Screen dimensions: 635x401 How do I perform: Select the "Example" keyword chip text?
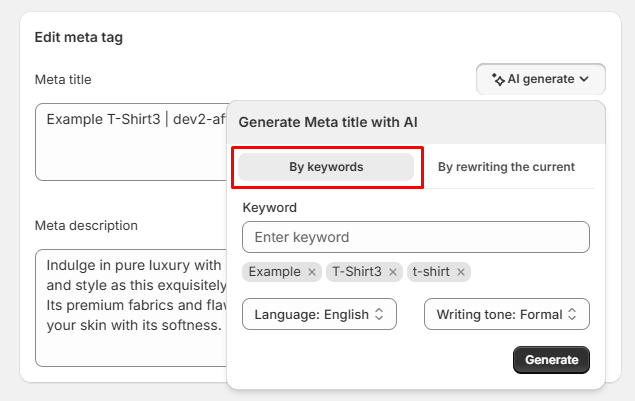274,272
